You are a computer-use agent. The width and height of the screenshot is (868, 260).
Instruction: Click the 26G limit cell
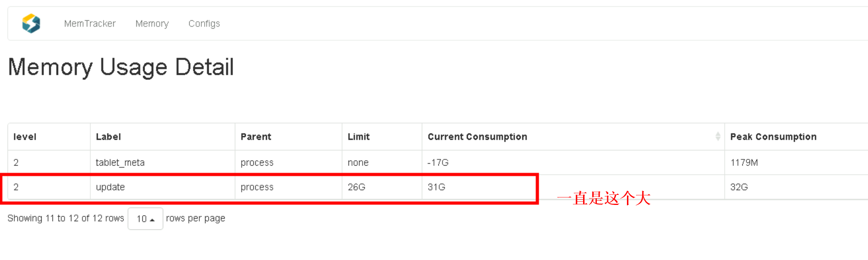pyautogui.click(x=356, y=187)
